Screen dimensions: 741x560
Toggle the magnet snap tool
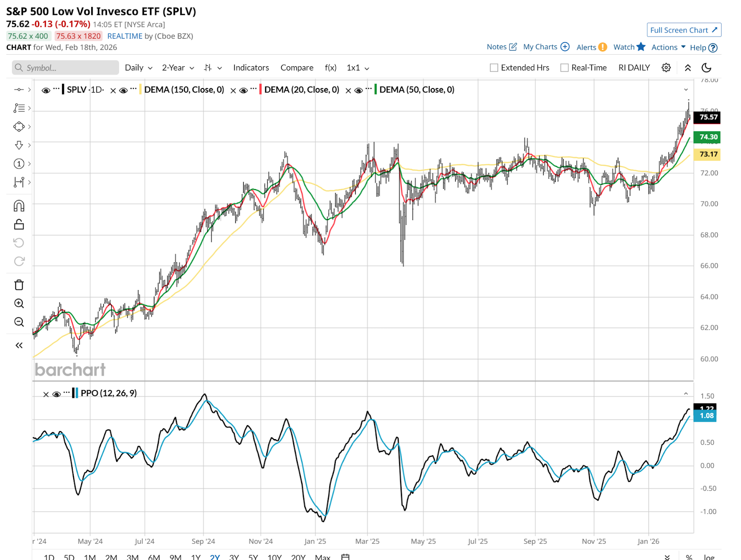pos(19,206)
